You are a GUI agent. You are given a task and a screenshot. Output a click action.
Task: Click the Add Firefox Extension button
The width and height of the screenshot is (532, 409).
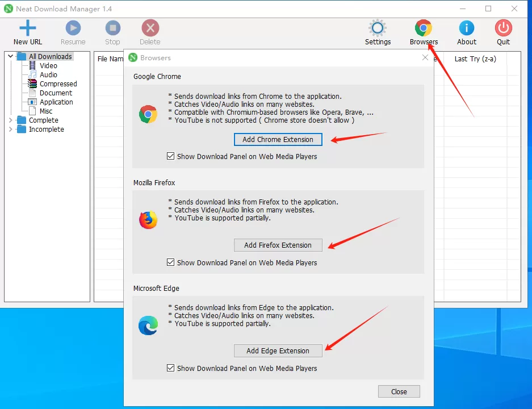[x=278, y=245]
